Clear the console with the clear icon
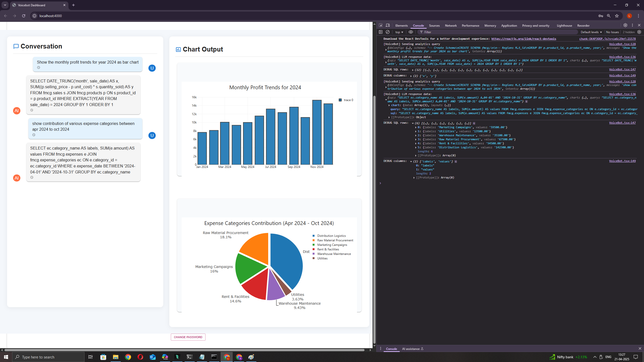Screen dimensions: 644x362 click(388, 32)
